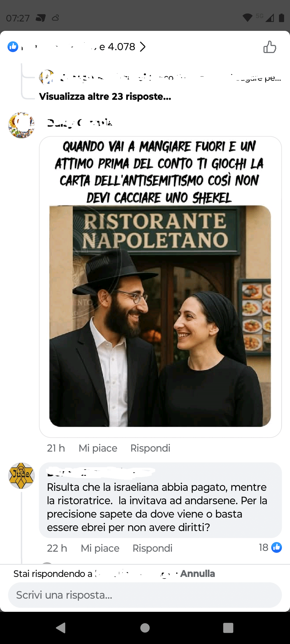Open the yellow star profile picture
290x644 pixels.
tap(21, 476)
